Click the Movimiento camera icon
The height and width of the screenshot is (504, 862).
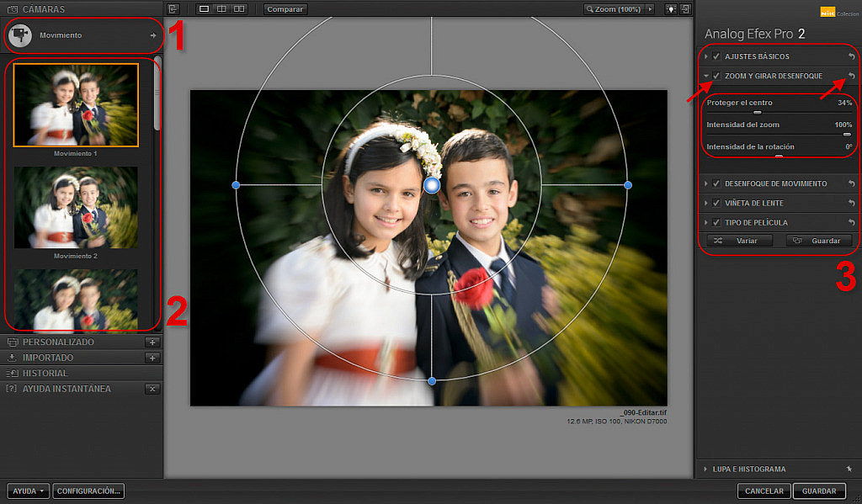[x=21, y=35]
